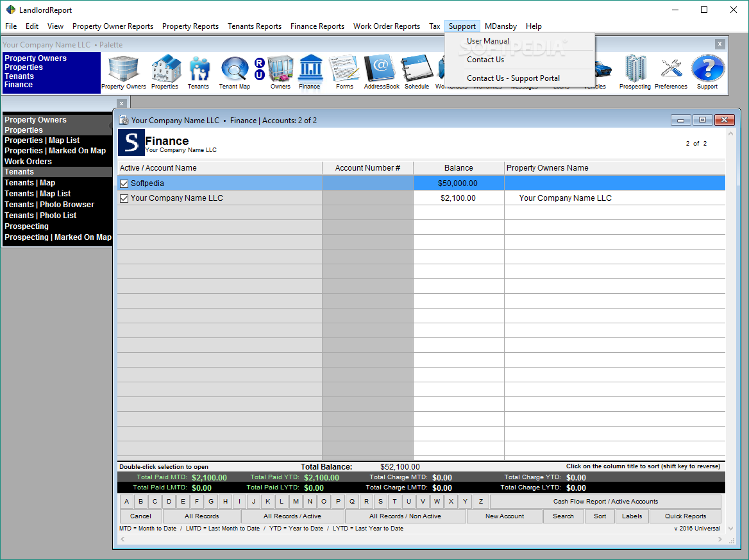749x560 pixels.
Task: Show All Records
Action: coord(201,516)
